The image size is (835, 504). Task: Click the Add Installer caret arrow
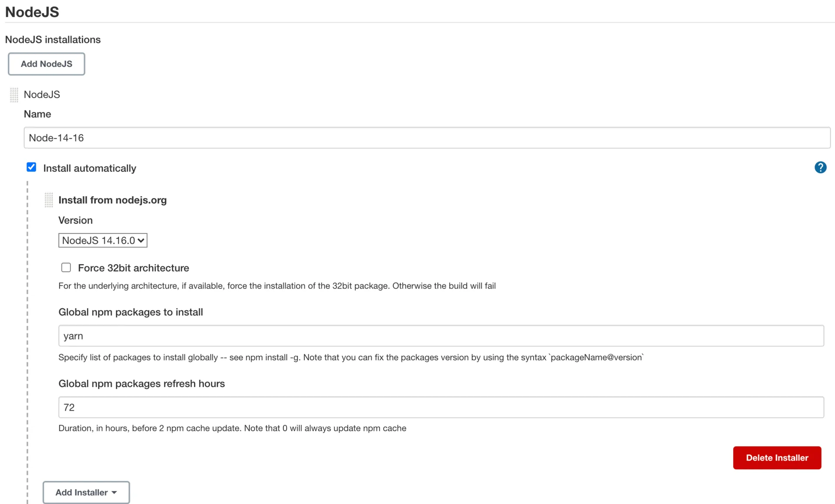point(114,492)
